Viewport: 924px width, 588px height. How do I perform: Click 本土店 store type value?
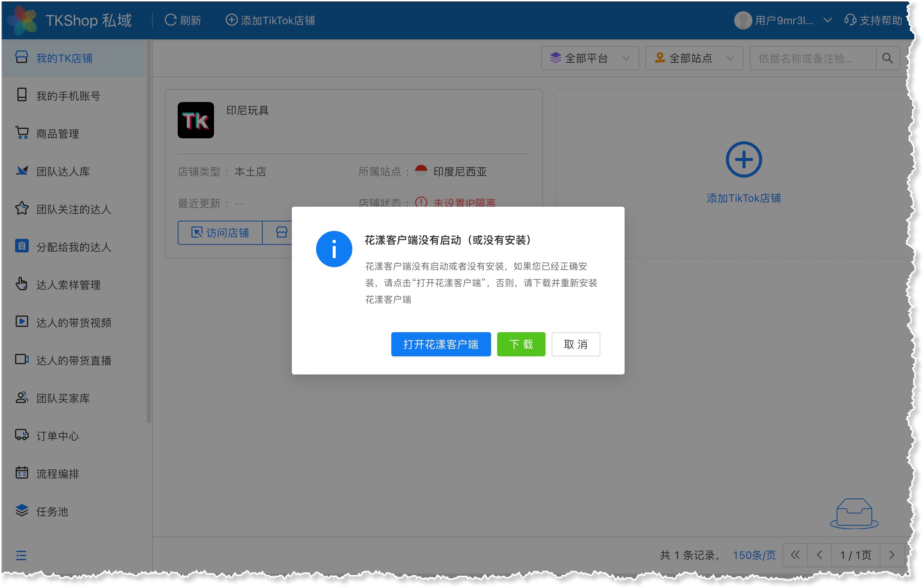pyautogui.click(x=250, y=172)
